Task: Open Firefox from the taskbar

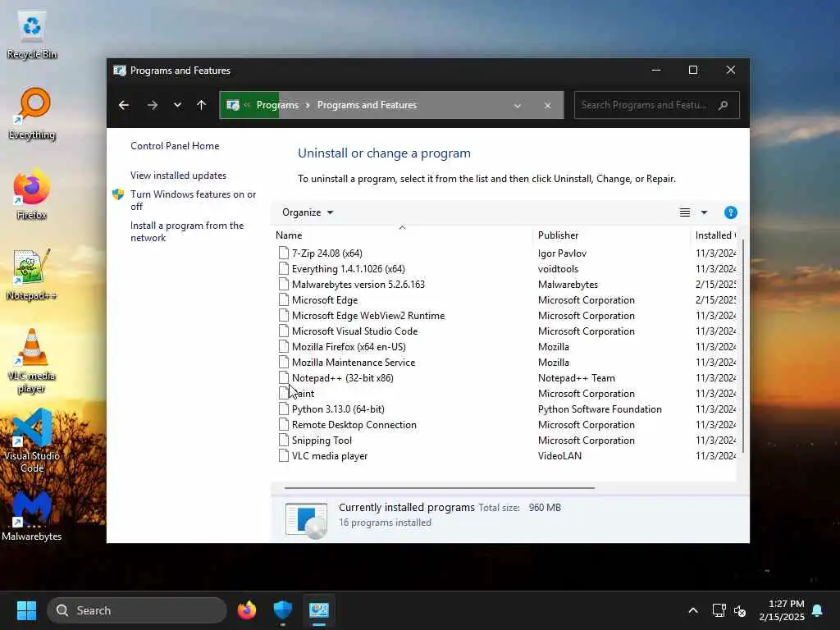Action: (247, 610)
